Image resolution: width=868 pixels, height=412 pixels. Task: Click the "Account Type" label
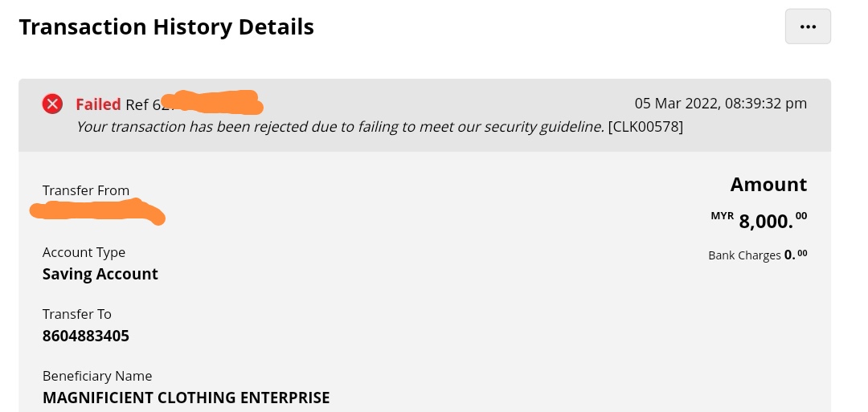pos(84,252)
